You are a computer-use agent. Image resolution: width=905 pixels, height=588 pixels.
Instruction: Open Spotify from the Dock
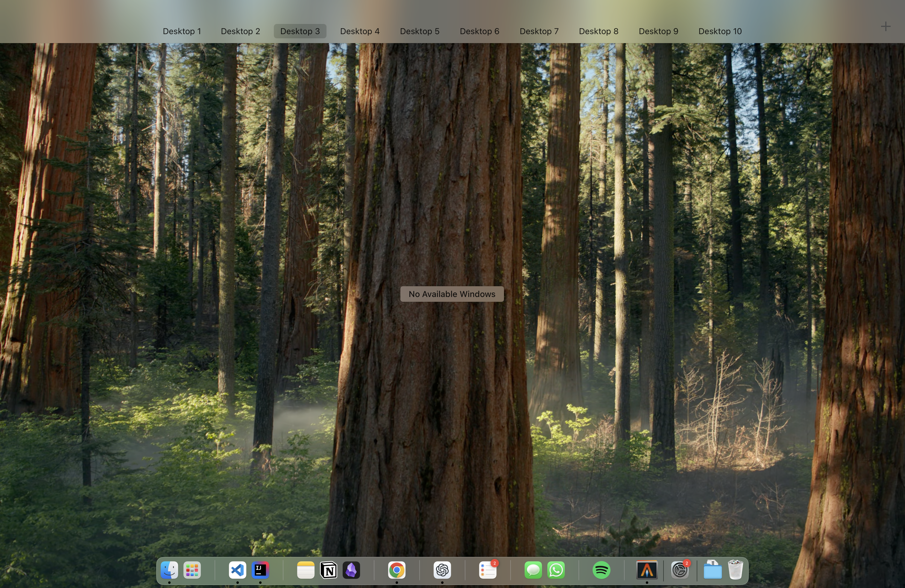pyautogui.click(x=601, y=570)
